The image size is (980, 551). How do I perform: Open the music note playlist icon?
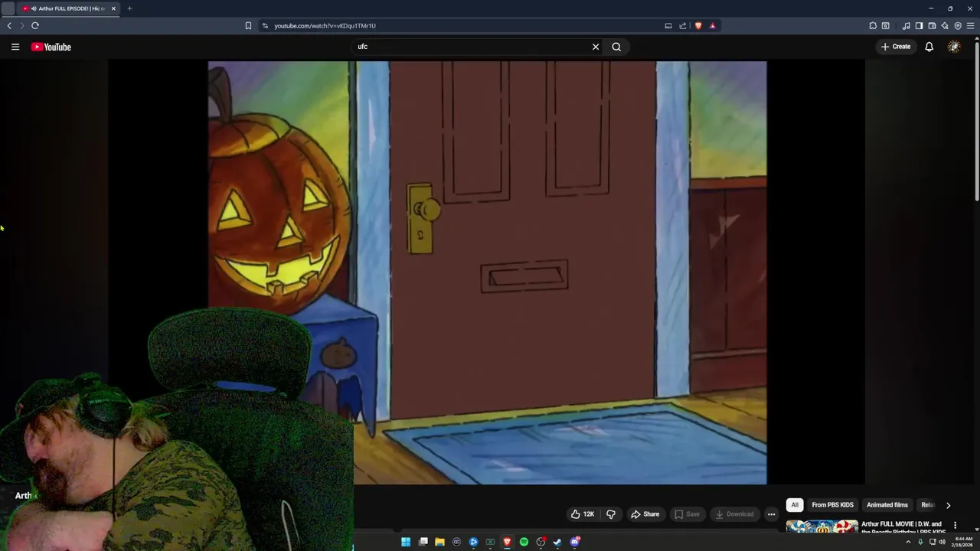(906, 25)
